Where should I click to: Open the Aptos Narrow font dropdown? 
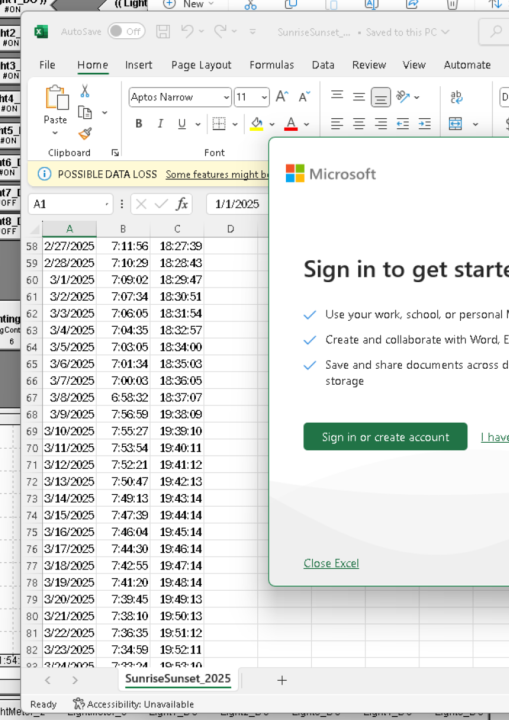(180, 97)
